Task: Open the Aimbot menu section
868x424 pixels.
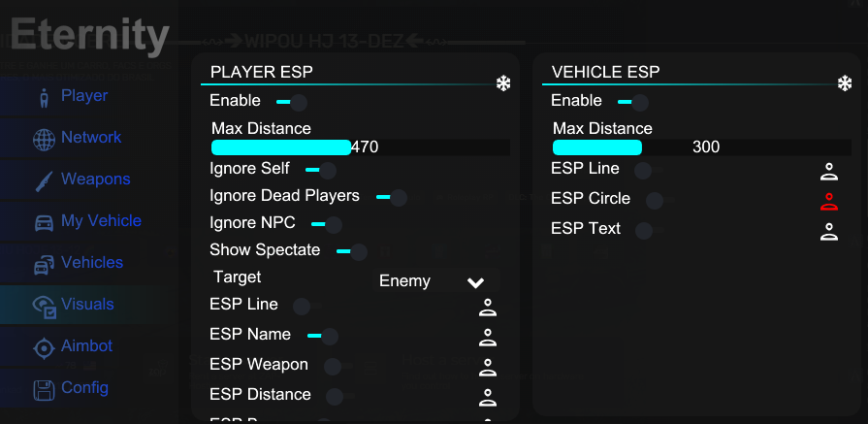Action: (87, 346)
